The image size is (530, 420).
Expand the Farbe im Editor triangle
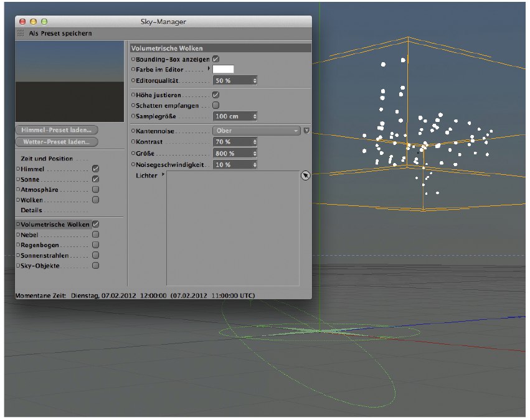(209, 68)
